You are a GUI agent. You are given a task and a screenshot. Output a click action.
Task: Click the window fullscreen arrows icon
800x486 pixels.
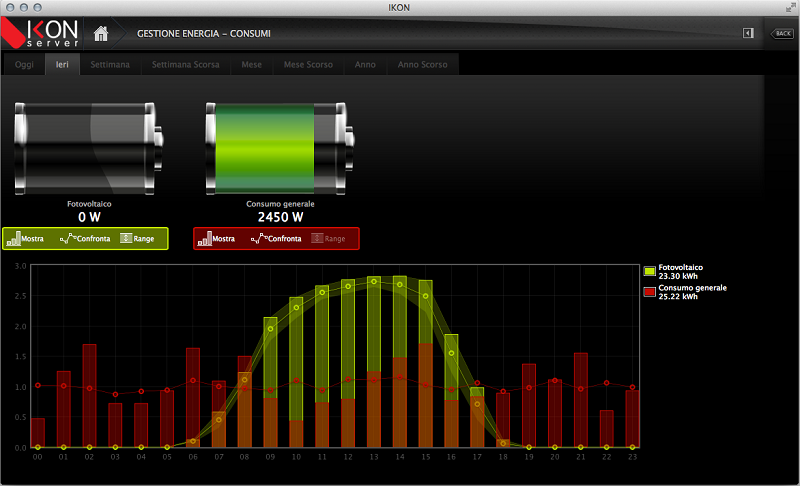[790, 7]
